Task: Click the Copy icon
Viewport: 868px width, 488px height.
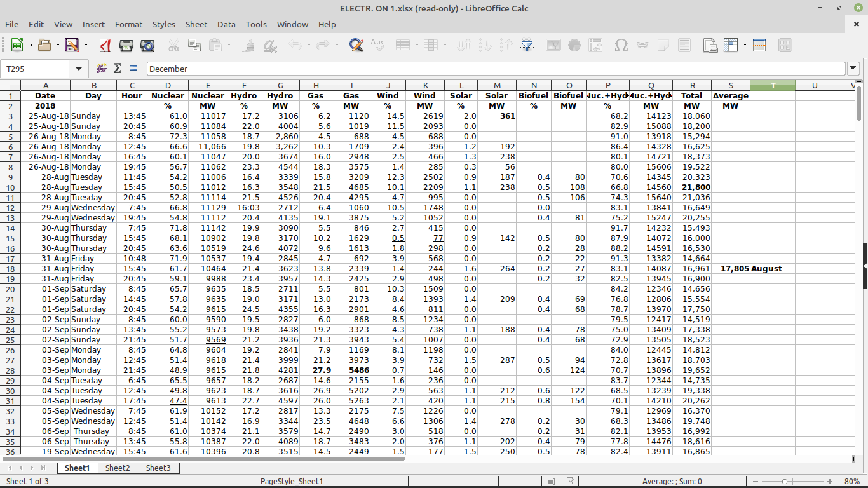Action: [194, 45]
